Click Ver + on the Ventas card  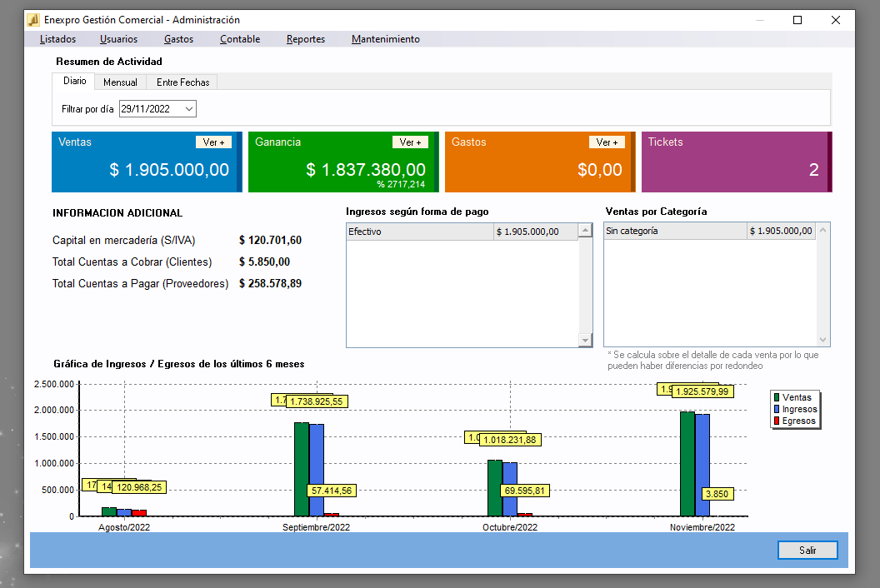tap(213, 142)
